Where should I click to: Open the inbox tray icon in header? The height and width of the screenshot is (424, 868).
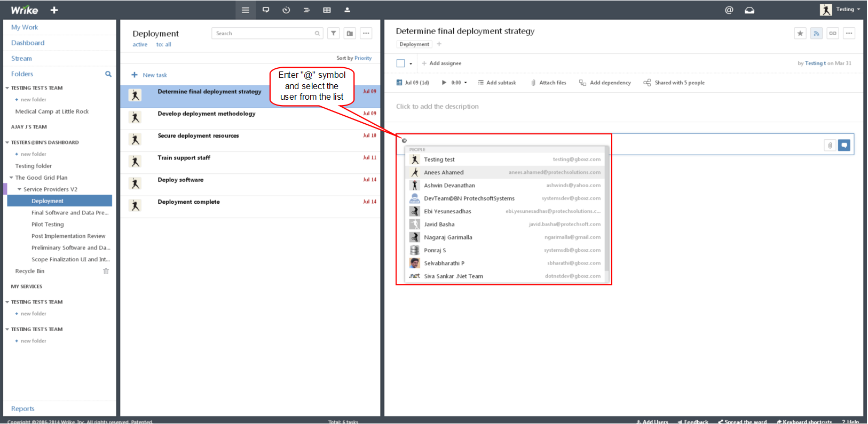[x=749, y=10]
